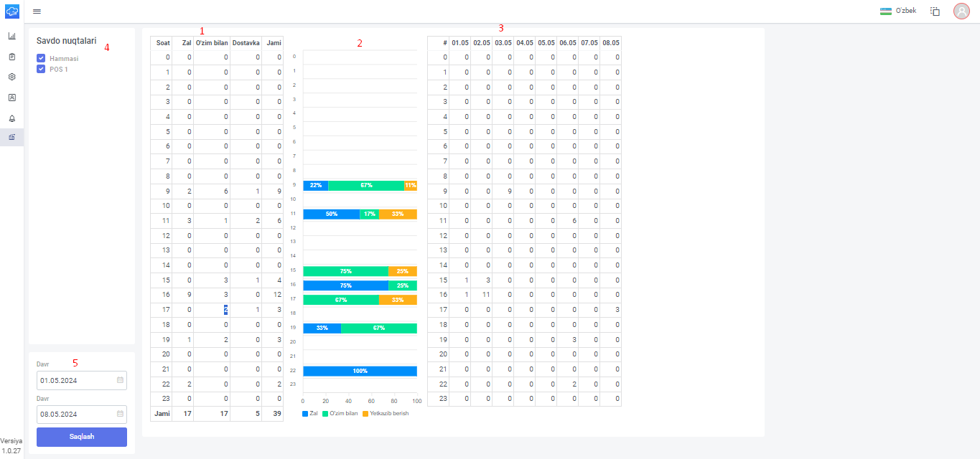980x459 pixels.
Task: Click the 22% blue bar at hour 9
Action: [316, 185]
